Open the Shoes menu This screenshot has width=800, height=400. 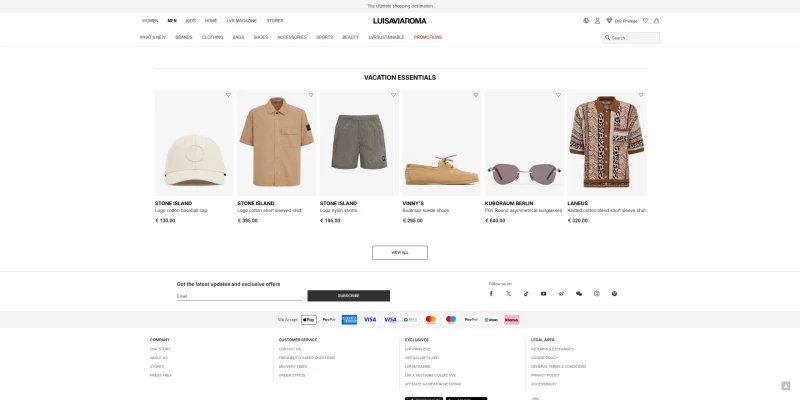click(261, 37)
